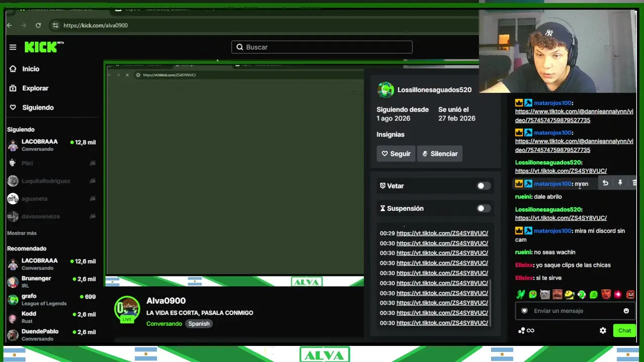Screen dimensions: 644x362
Task: Click Lossillonesaguados520 name in user card
Action: tap(435, 90)
